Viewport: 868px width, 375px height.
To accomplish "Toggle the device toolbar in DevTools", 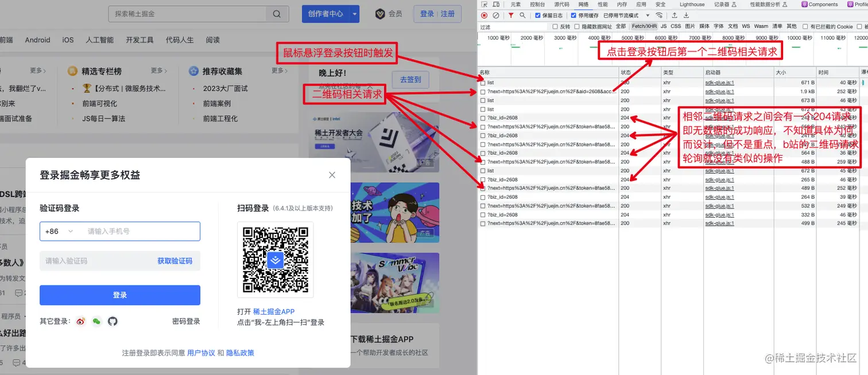I will click(x=496, y=4).
